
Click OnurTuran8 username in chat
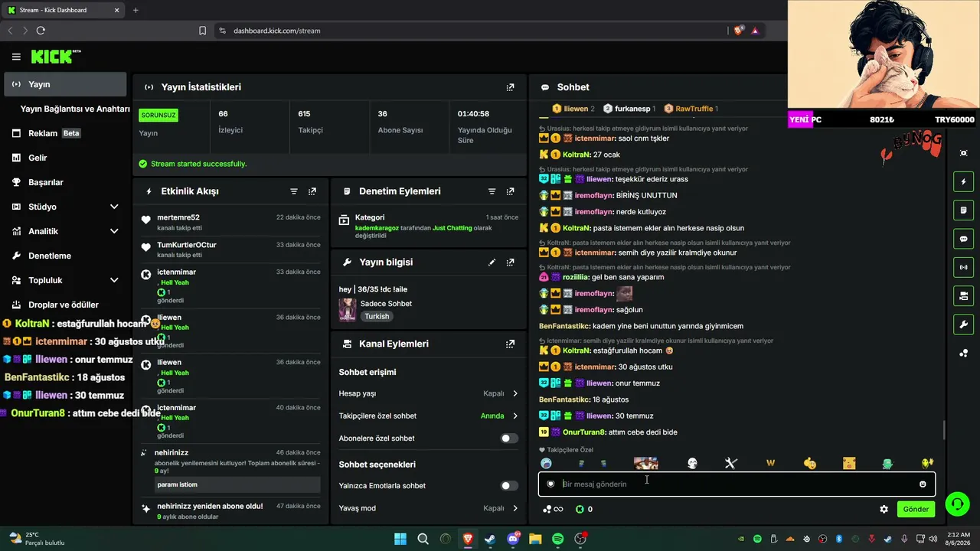coord(585,432)
